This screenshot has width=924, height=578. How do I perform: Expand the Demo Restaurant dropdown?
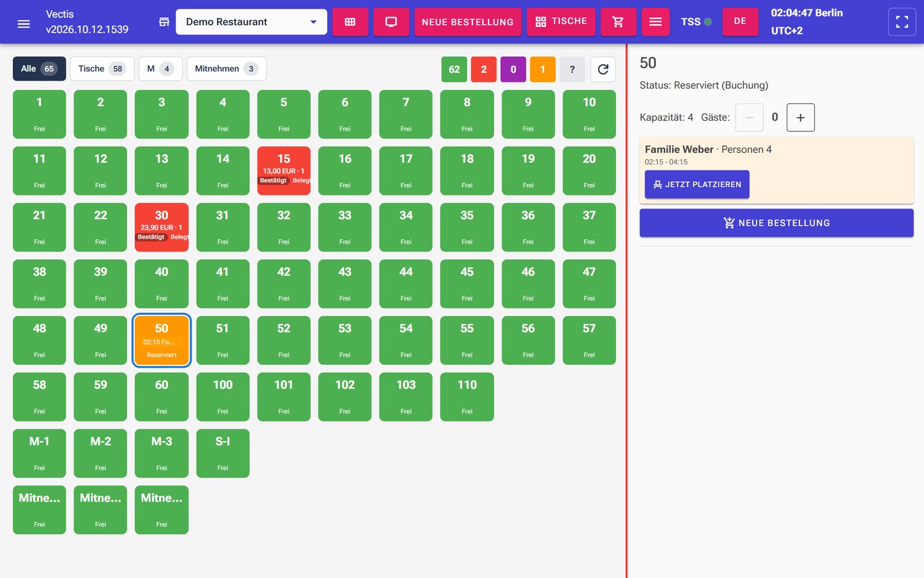pyautogui.click(x=251, y=22)
